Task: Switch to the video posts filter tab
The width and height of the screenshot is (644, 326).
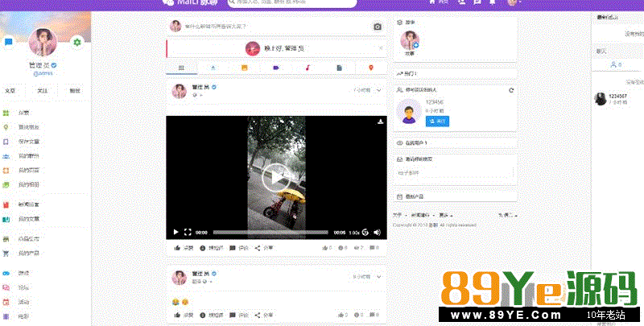Action: point(276,68)
